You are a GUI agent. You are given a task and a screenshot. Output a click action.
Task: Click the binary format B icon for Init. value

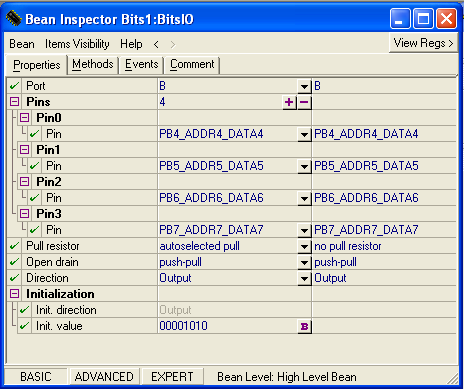pyautogui.click(x=304, y=326)
